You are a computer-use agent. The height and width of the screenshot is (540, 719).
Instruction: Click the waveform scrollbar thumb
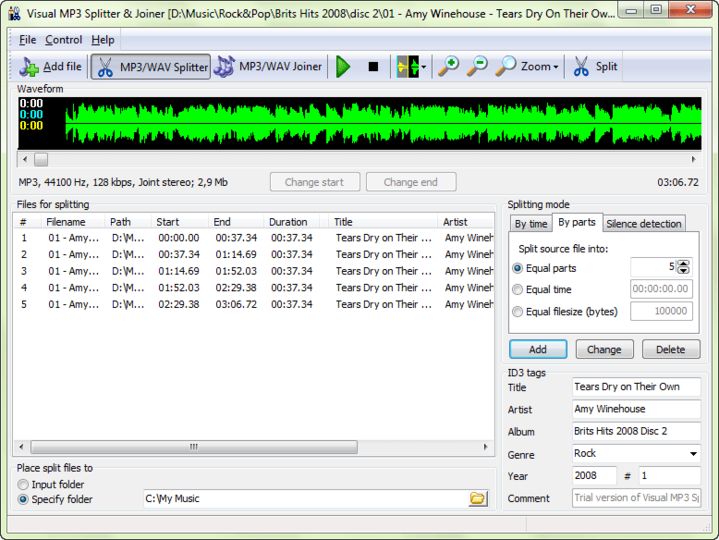[41, 160]
